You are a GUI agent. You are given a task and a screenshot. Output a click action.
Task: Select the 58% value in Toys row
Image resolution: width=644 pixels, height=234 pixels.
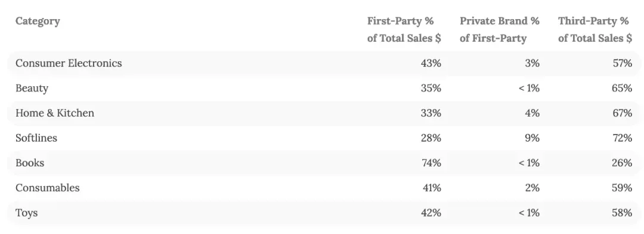tap(622, 213)
